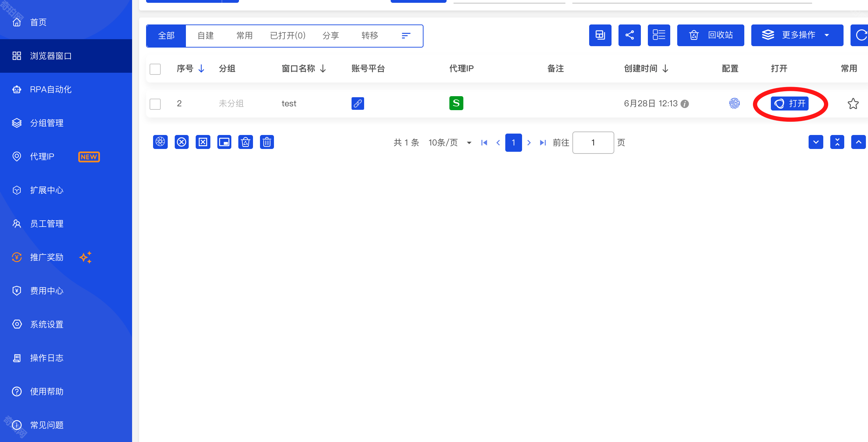Switch to the 已打开(0) tab
This screenshot has height=442, width=868.
pos(288,36)
